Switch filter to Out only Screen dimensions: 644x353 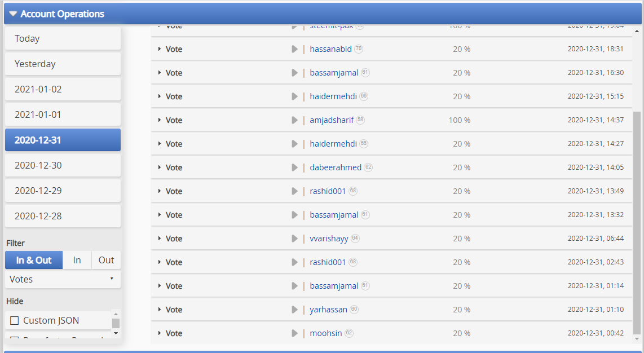click(106, 260)
